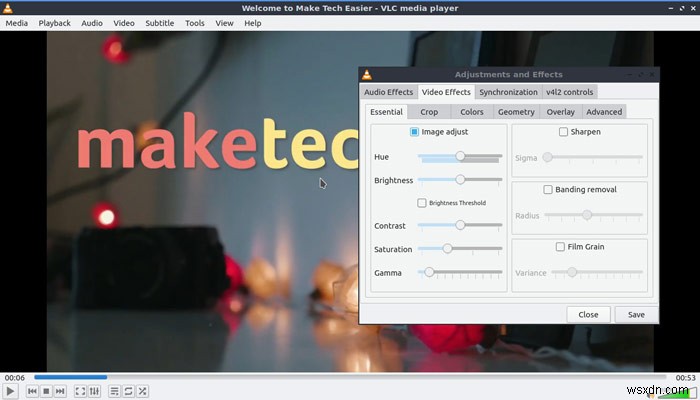The image size is (700, 400).
Task: Click VLC cone icon in Adjustments dialog
Action: pyautogui.click(x=367, y=75)
